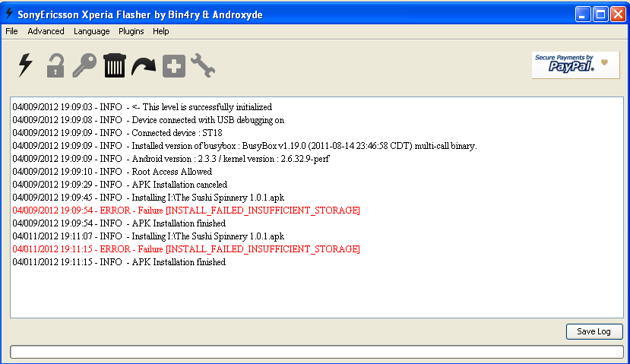Click the plus APK install icon
Screen dimensions: 630x364
click(174, 66)
